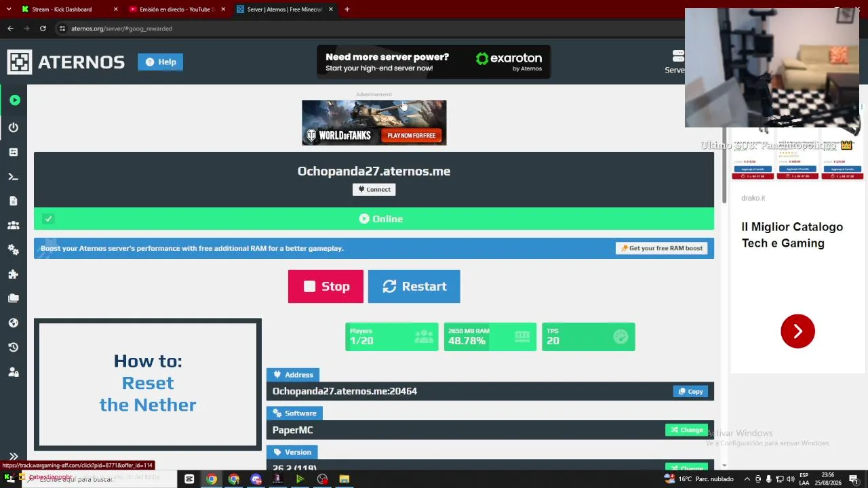
Task: Change the PerMC software
Action: [x=686, y=430]
